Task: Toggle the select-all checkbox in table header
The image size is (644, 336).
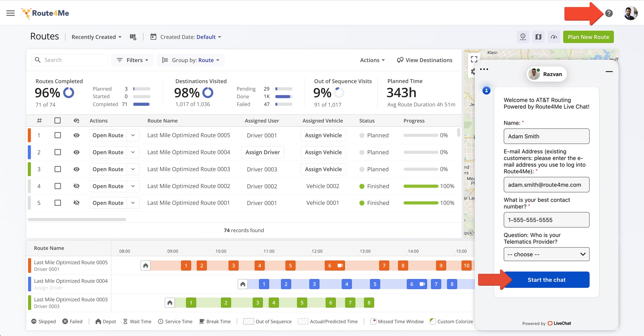Action: point(58,120)
